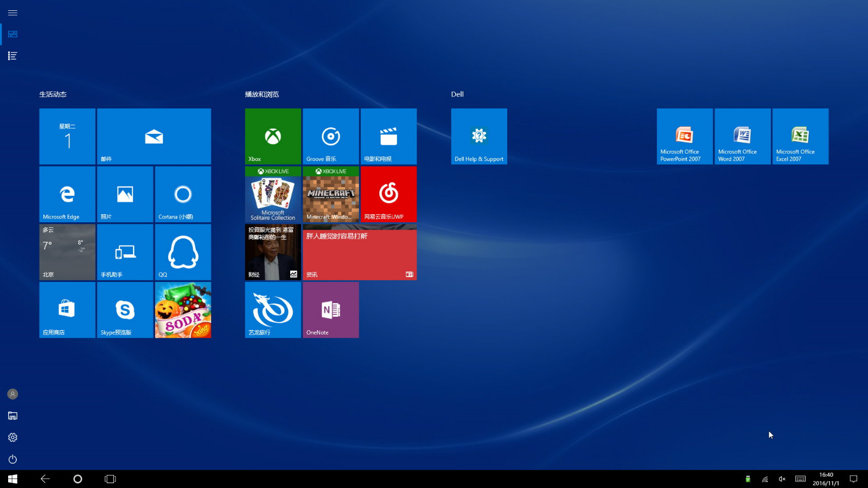The height and width of the screenshot is (488, 868).
Task: Open Cortana circle on the taskbar
Action: tap(78, 479)
